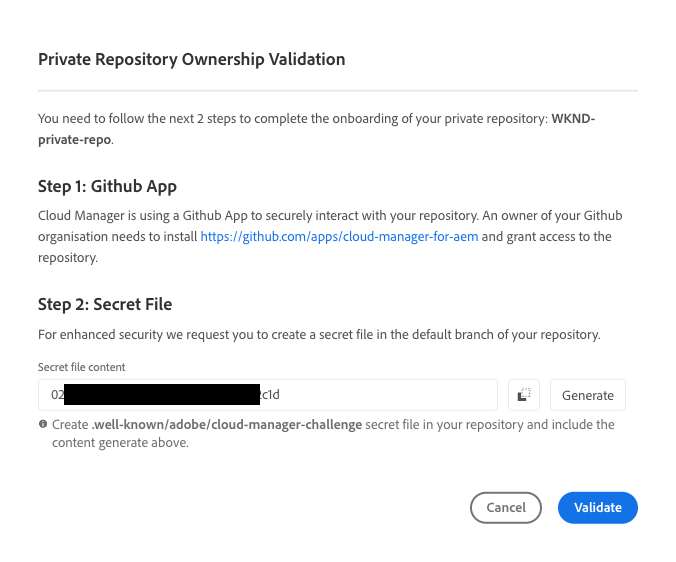Cancel the ownership validation dialog
This screenshot has width=676, height=562.
(x=506, y=507)
